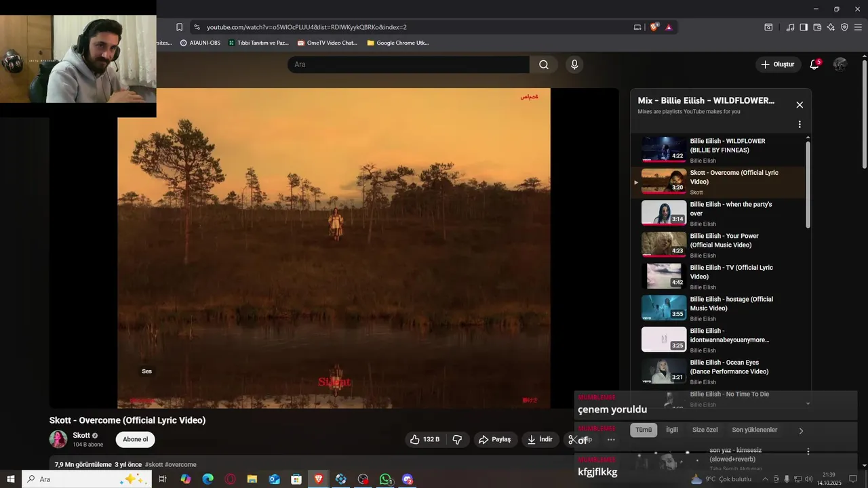This screenshot has height=488, width=868.
Task: Open YouTube notifications bell
Action: click(x=814, y=64)
